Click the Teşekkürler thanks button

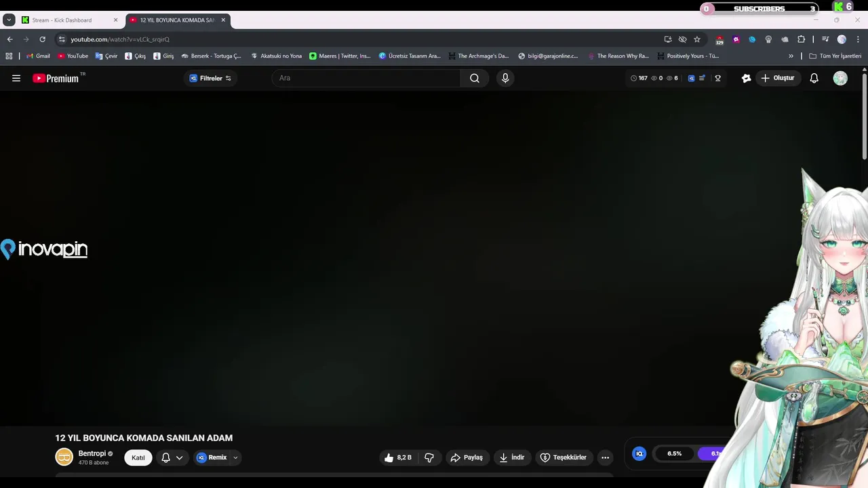pos(564,457)
